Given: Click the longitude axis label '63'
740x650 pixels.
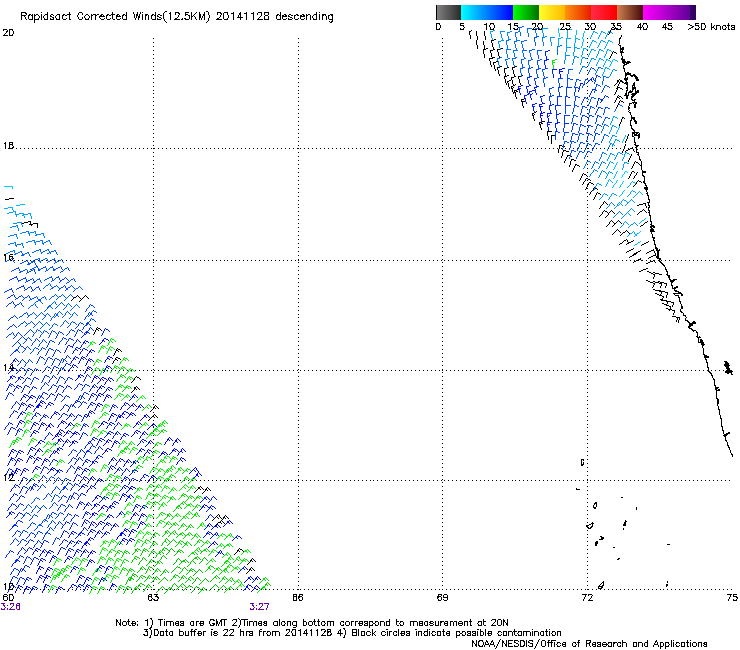Looking at the screenshot, I should [x=153, y=598].
